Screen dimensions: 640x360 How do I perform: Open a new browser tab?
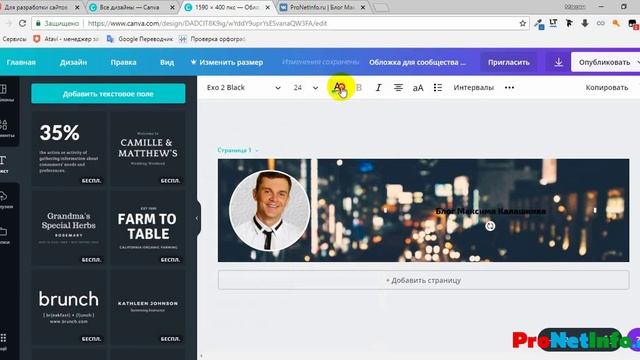click(380, 8)
